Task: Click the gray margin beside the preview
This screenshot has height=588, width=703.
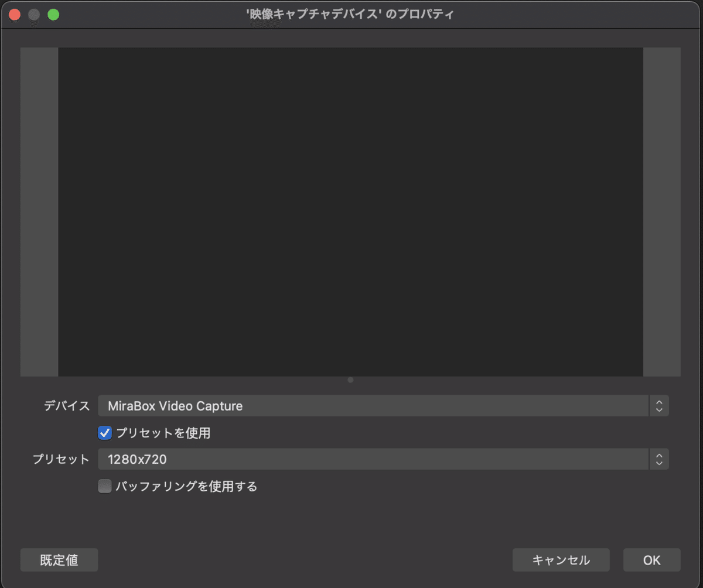Action: click(x=39, y=211)
